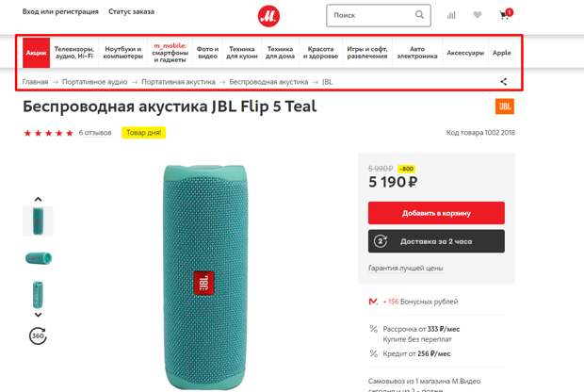Screen dimensions: 584x392
Task: Click the orange JBL brand logo
Action: pos(505,106)
